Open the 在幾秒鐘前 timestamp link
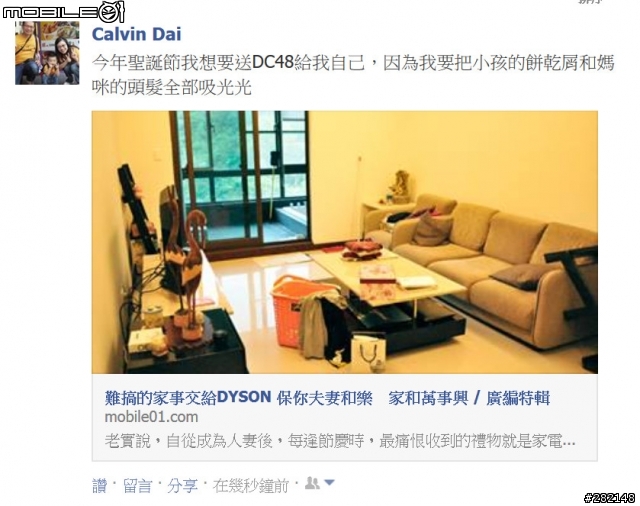The width and height of the screenshot is (640, 506). 251,486
